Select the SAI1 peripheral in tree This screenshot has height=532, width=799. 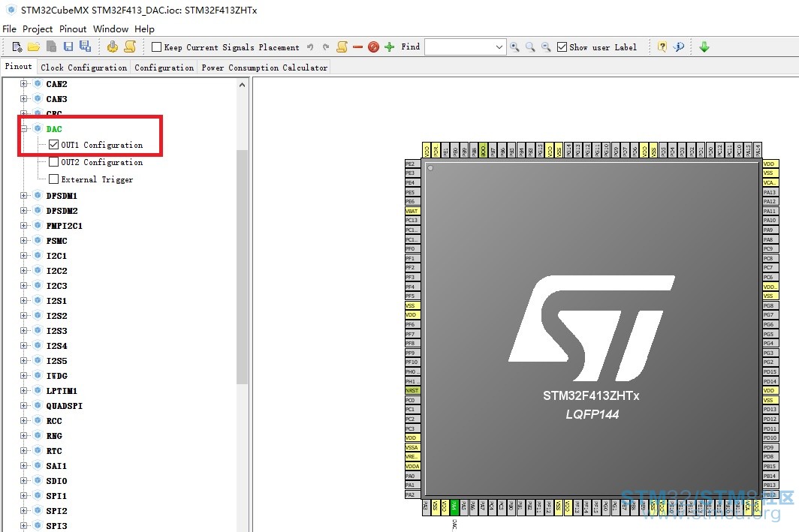tap(56, 466)
